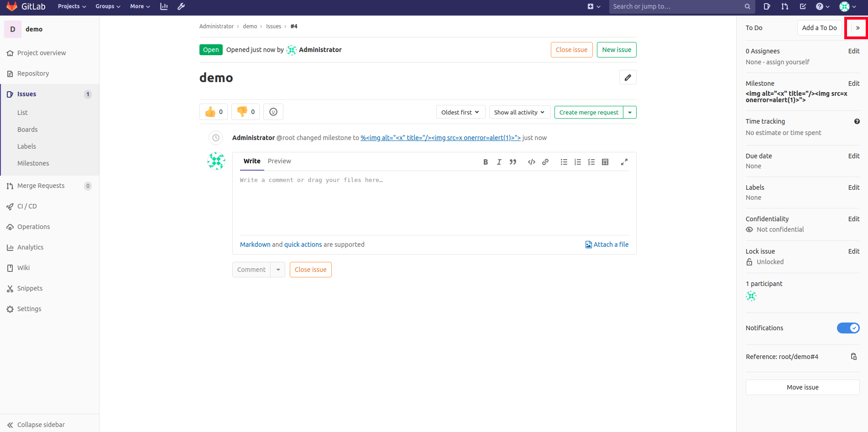Insert code block in comment
Screen dimensions: 868x432
tap(531, 162)
